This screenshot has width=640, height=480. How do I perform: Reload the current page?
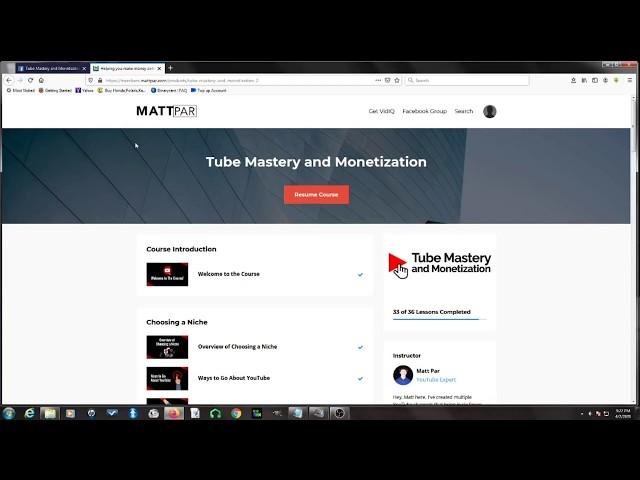30,80
